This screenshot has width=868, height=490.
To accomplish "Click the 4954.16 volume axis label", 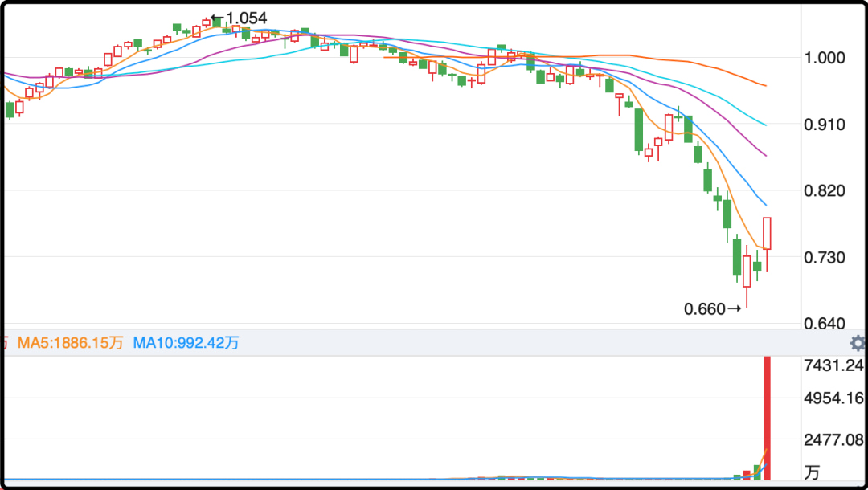I will pos(833,398).
